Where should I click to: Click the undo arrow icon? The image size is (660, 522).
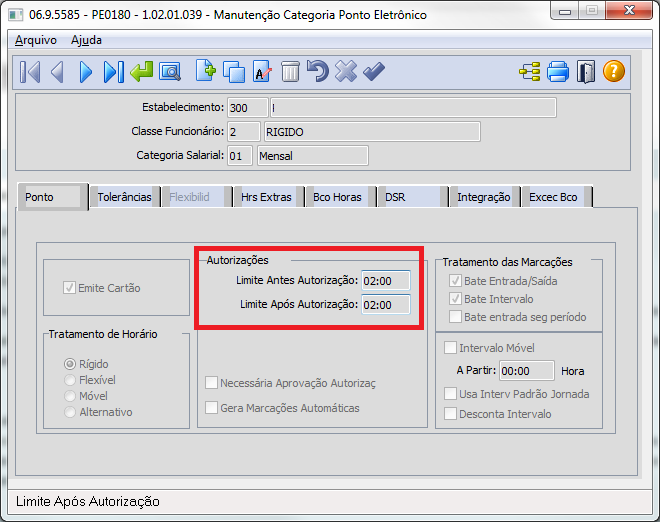click(x=318, y=71)
